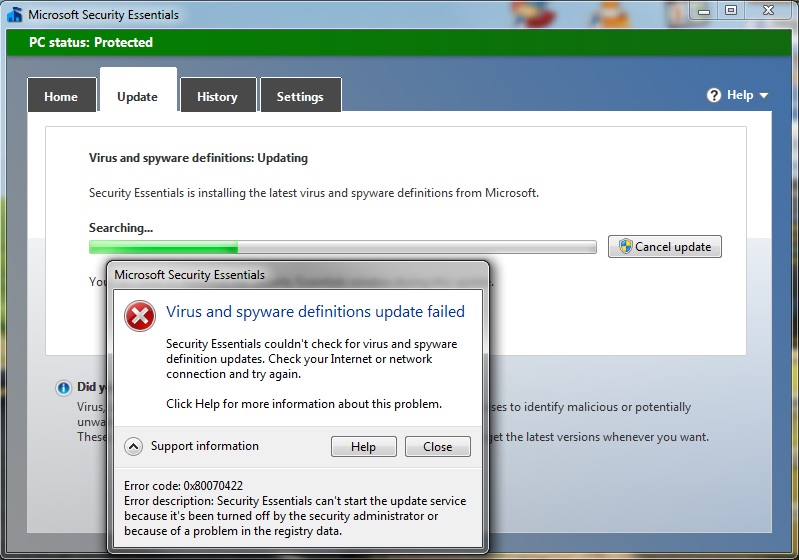Click the shield icon on Cancel update
Screen dimensions: 799x560
[x=625, y=247]
